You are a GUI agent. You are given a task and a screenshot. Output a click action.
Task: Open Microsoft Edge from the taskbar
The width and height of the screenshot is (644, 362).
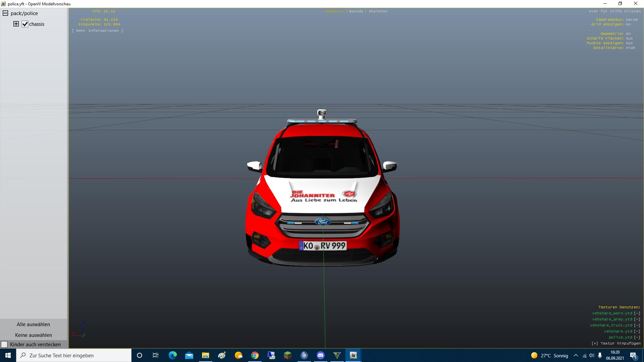pos(173,355)
